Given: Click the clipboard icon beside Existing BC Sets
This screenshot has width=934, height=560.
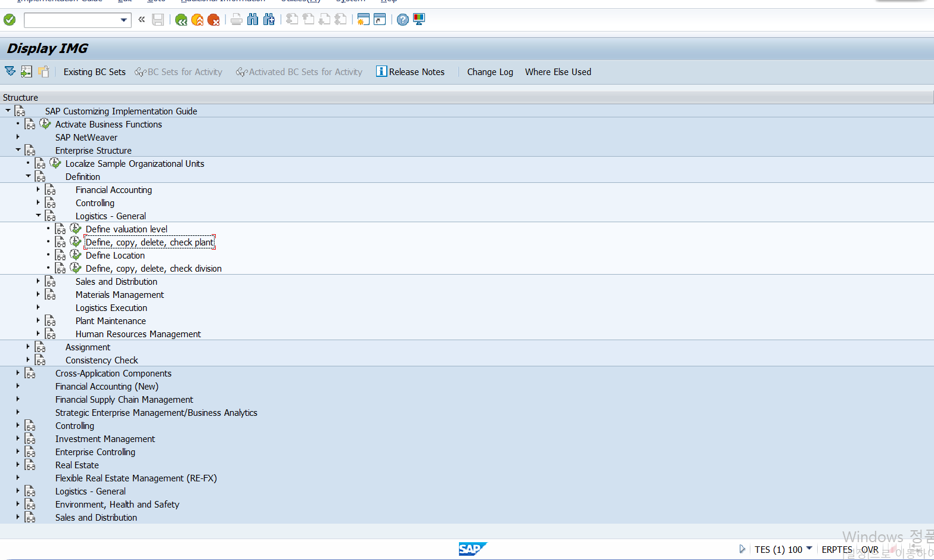Looking at the screenshot, I should click(44, 71).
